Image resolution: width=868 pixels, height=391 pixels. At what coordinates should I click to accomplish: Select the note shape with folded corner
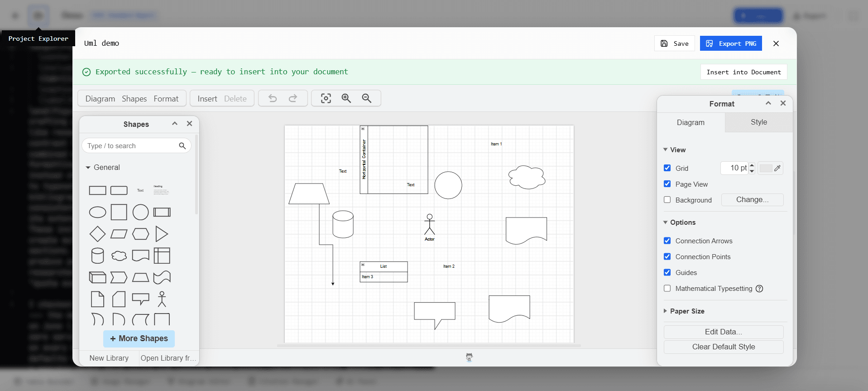point(97,299)
